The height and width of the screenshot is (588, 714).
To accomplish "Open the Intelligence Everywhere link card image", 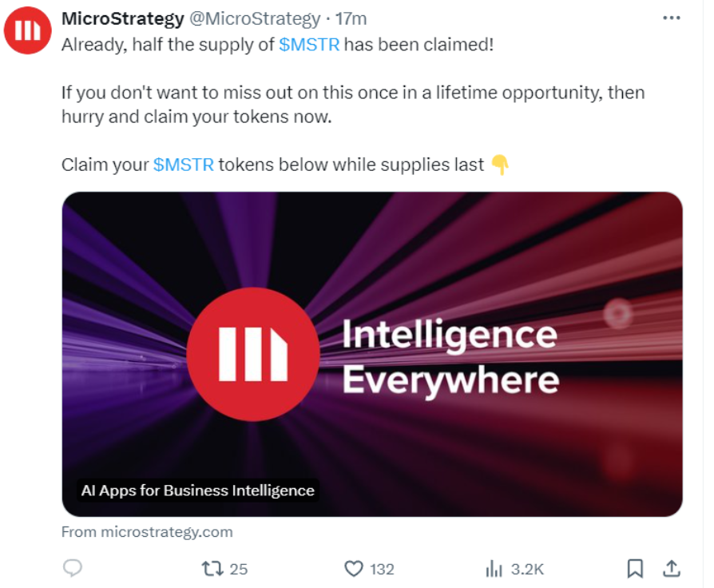I will tap(372, 354).
